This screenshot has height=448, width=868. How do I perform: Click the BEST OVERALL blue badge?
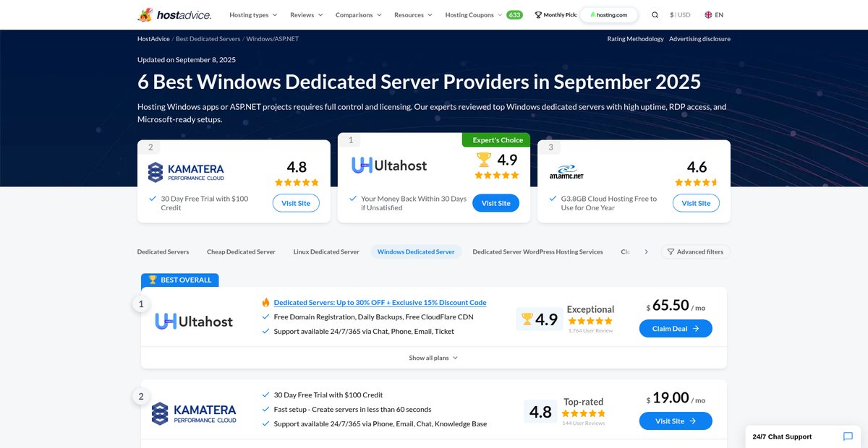point(180,280)
